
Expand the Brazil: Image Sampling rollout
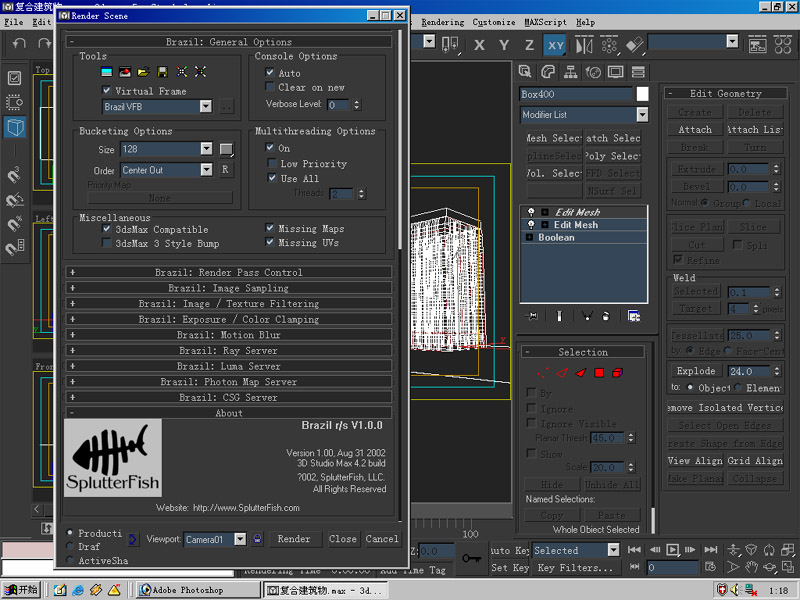click(x=229, y=288)
